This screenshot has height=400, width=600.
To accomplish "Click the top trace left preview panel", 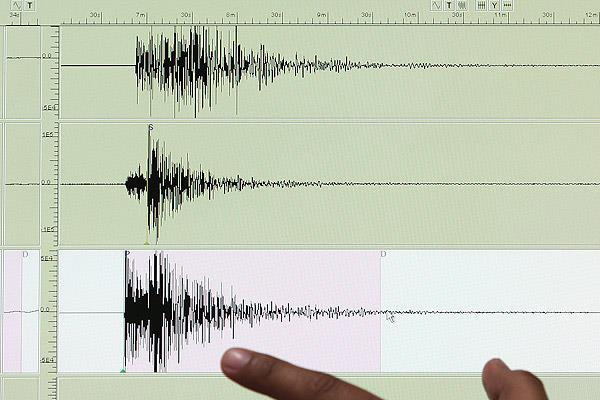I will (23, 72).
